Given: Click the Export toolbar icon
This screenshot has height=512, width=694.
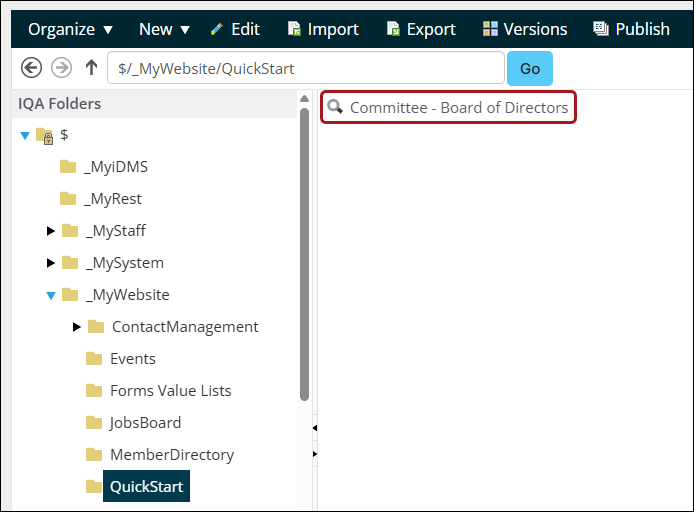Looking at the screenshot, I should tap(393, 29).
